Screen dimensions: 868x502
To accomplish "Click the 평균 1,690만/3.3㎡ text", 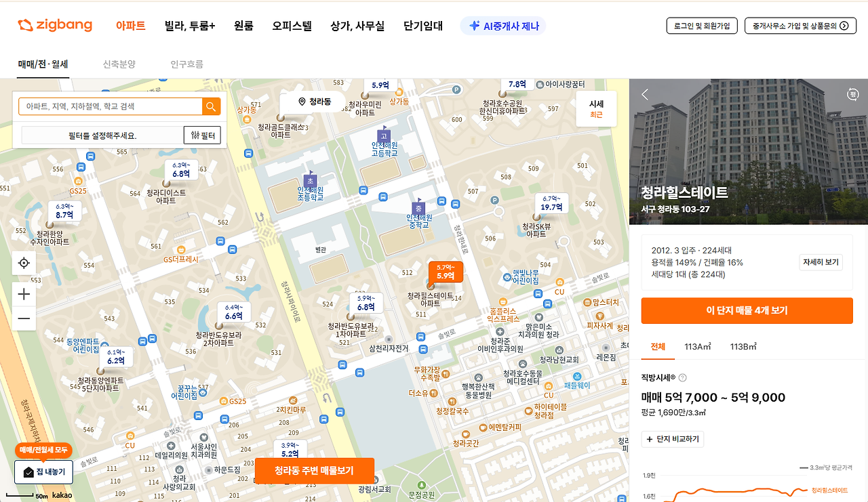I will pyautogui.click(x=673, y=412).
